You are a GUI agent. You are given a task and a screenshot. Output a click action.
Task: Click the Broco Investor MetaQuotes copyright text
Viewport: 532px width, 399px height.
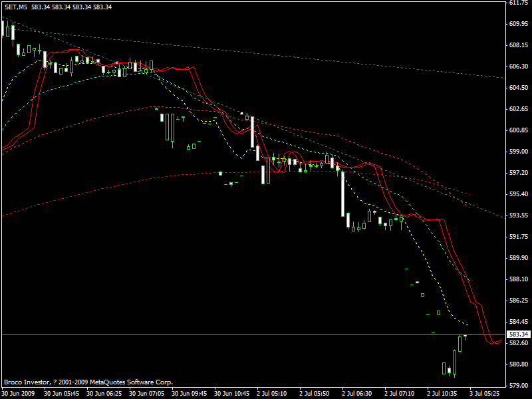tap(88, 382)
